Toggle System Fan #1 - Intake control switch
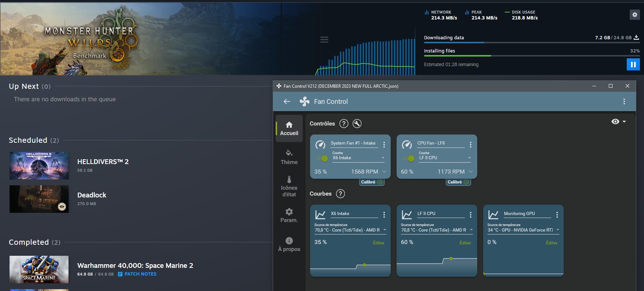 click(x=323, y=159)
